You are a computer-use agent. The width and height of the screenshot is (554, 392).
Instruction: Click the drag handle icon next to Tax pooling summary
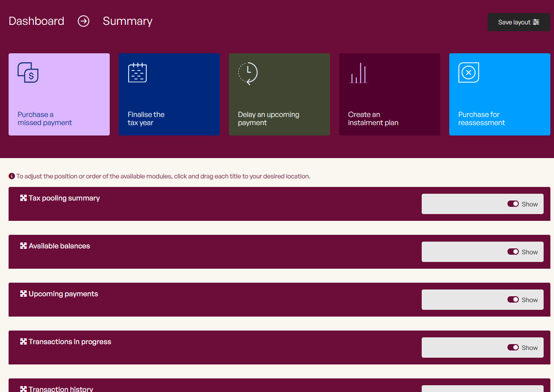tap(23, 197)
